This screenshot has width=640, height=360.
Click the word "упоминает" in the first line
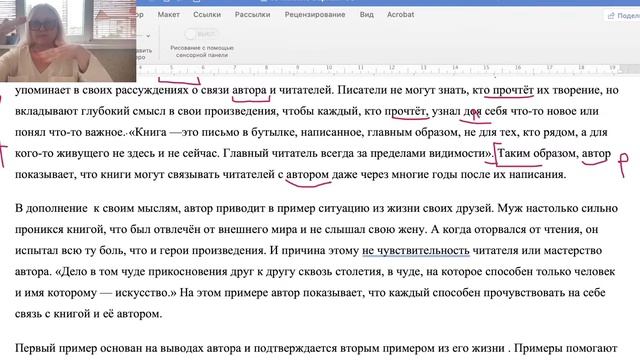[43, 90]
